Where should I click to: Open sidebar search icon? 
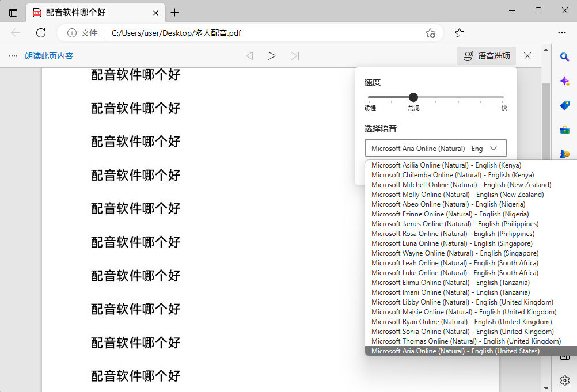pyautogui.click(x=564, y=56)
